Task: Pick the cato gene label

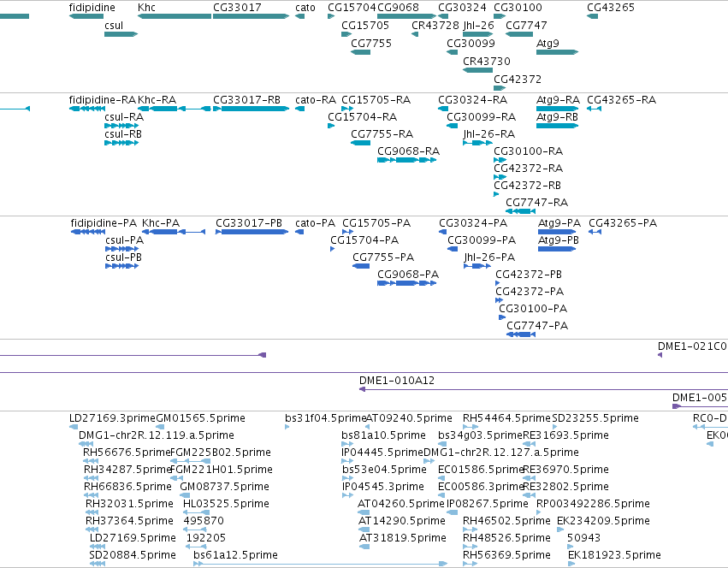Action: pos(305,8)
